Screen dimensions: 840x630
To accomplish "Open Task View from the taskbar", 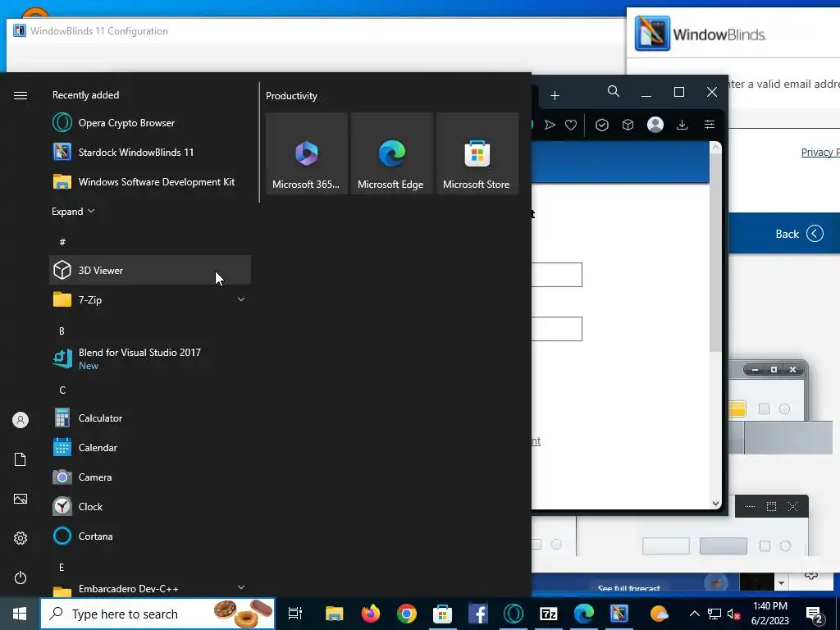I will coord(295,614).
